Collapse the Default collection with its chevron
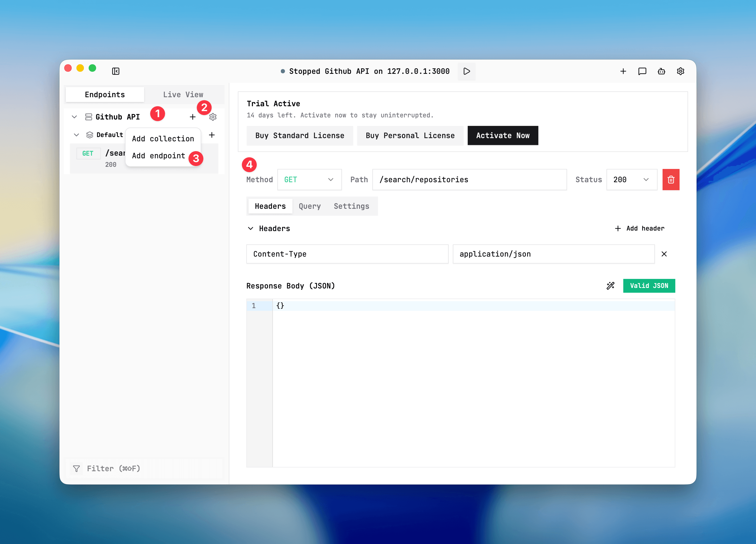Viewport: 756px width, 544px height. point(76,135)
